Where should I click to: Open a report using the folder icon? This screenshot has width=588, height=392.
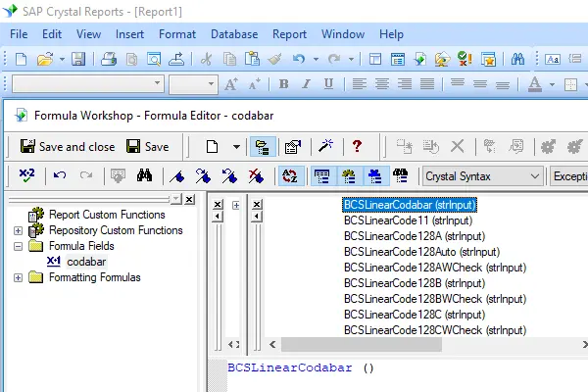[45, 59]
